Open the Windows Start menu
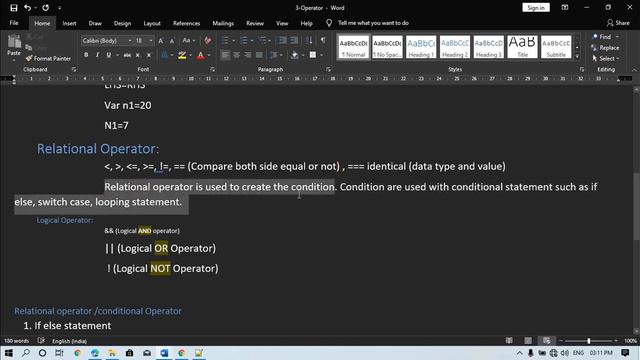Screen dimensions: 640x360 pyautogui.click(x=8, y=353)
